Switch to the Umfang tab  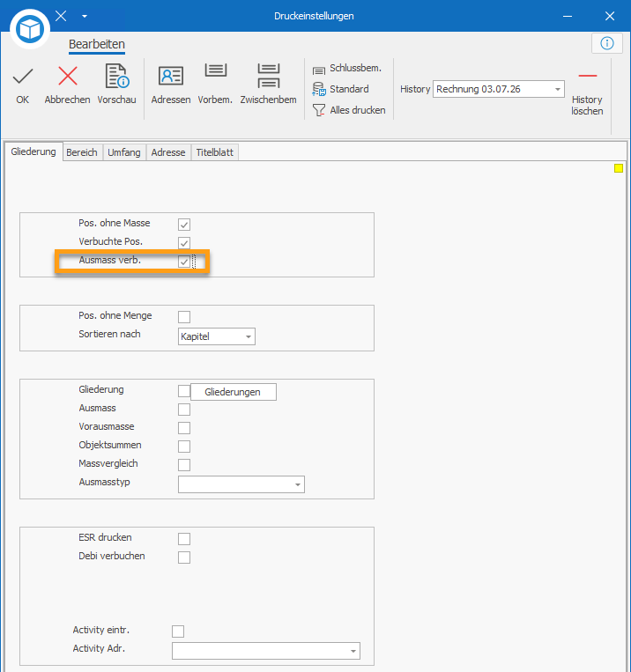pyautogui.click(x=124, y=152)
